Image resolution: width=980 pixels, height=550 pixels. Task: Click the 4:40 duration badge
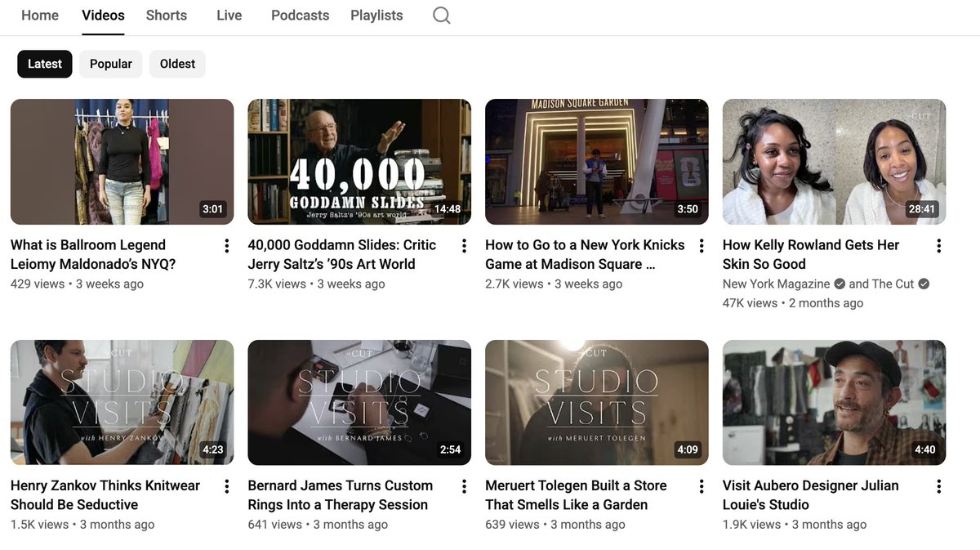click(x=925, y=449)
